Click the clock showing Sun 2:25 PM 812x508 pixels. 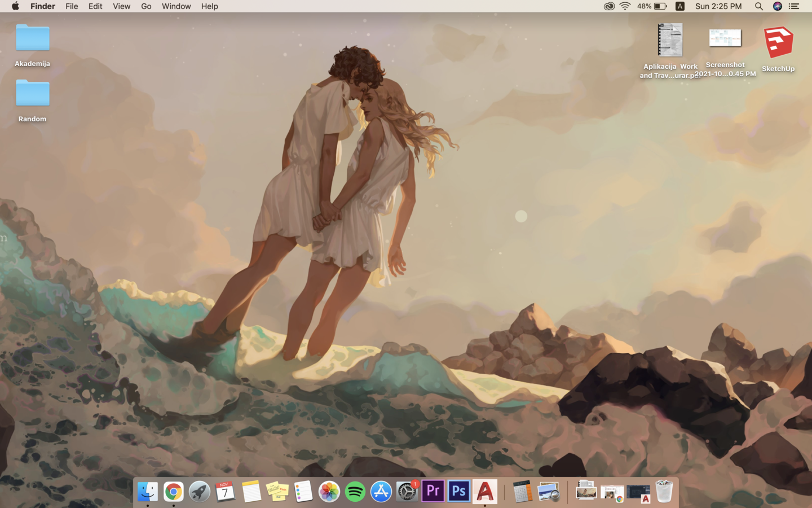click(718, 6)
